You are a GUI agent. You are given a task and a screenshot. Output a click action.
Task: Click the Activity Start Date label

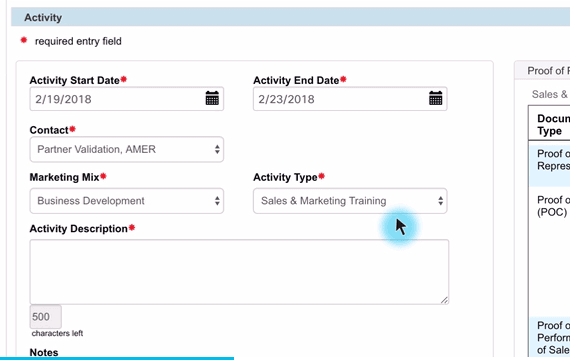coord(75,80)
